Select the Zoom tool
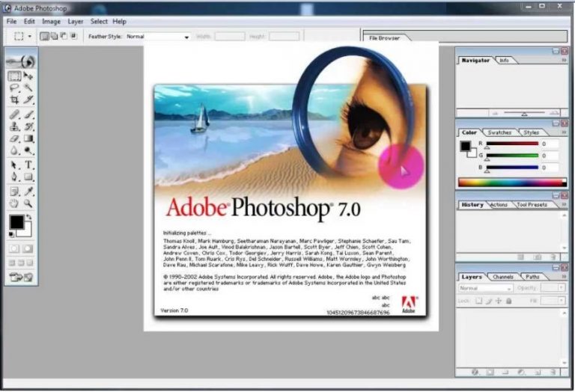The image size is (575, 392). click(28, 203)
